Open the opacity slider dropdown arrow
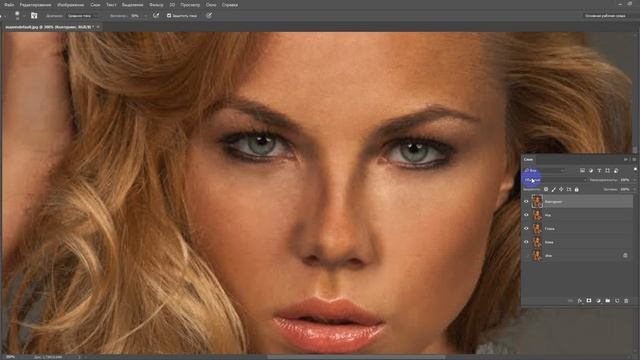The width and height of the screenshot is (640, 360). click(x=634, y=180)
